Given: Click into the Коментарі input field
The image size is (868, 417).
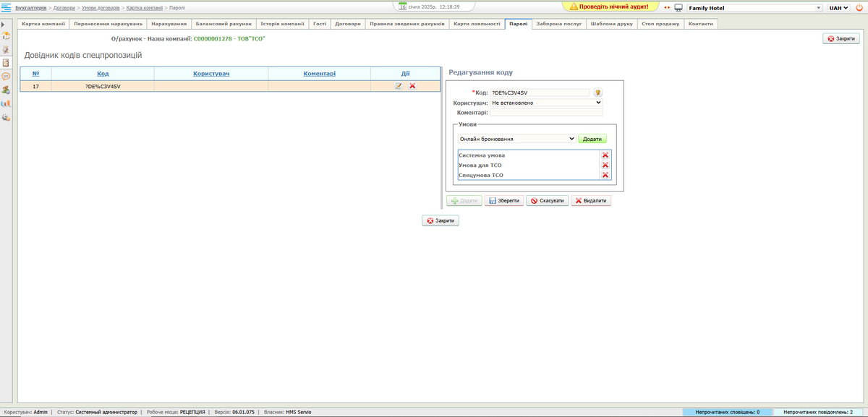Looking at the screenshot, I should (x=546, y=113).
